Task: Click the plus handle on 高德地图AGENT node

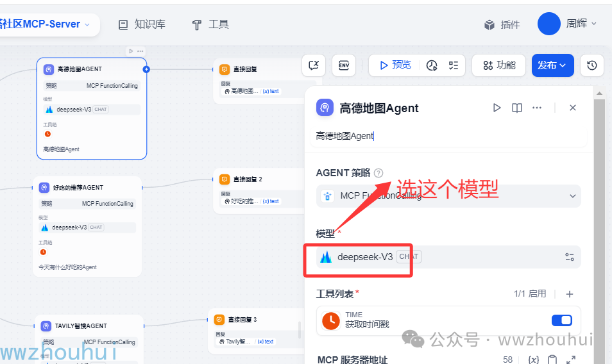Action: 146,69
